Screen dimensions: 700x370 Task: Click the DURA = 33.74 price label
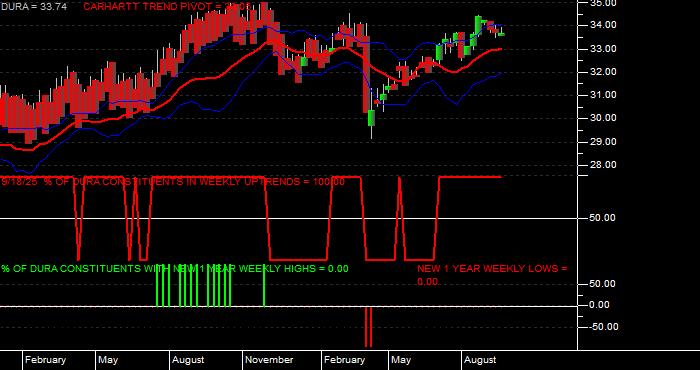click(x=34, y=6)
